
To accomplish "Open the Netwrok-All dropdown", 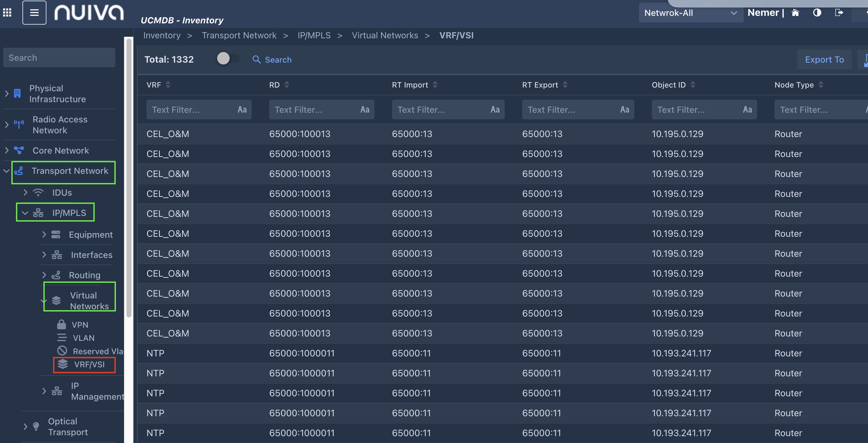I will [690, 13].
